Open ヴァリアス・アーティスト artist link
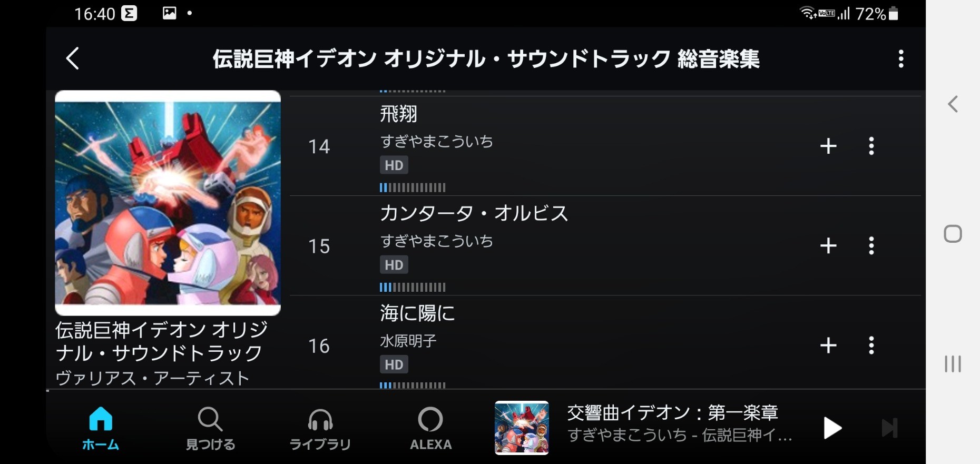980x464 pixels. [152, 378]
